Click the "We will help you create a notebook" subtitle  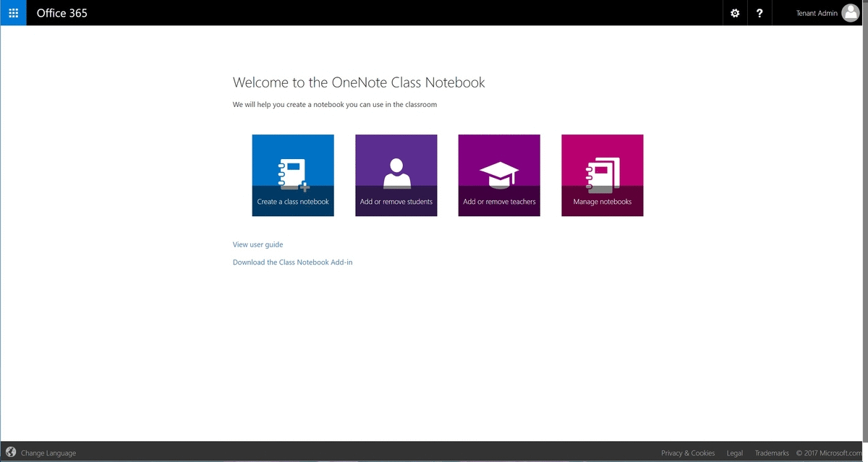click(335, 105)
